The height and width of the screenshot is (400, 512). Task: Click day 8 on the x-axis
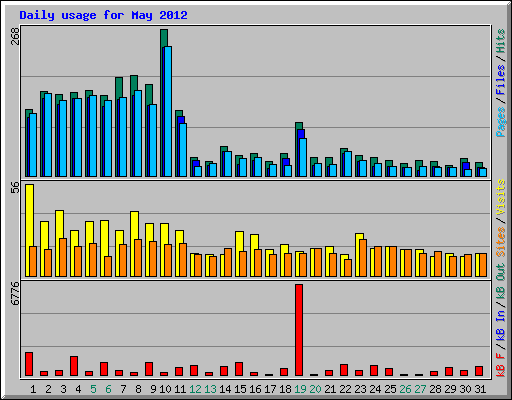138,389
